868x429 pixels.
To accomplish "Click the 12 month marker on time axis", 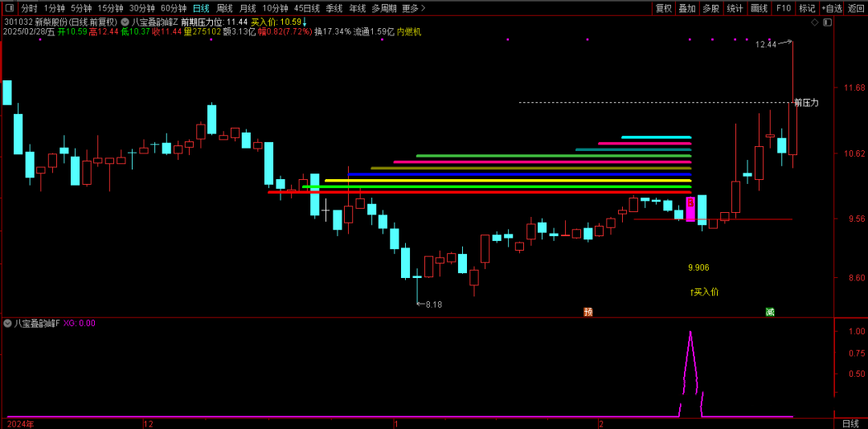I will pos(148,424).
